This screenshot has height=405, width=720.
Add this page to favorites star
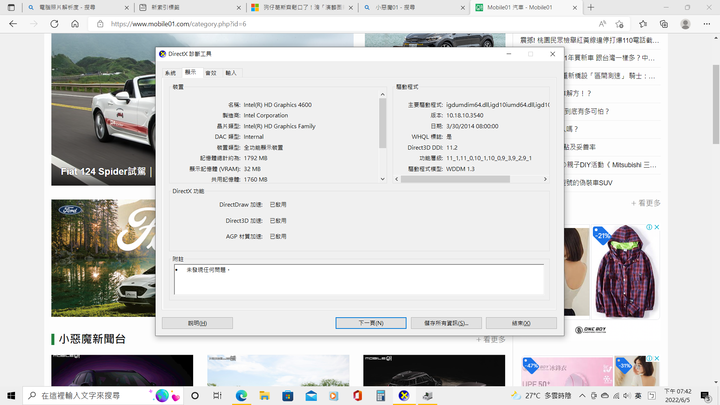(x=619, y=24)
